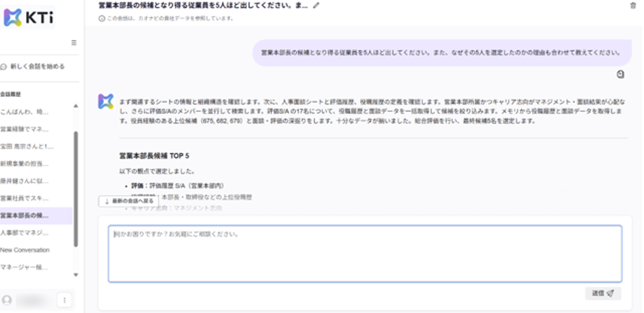Focus the message input text area
644x313 pixels.
[x=365, y=254]
